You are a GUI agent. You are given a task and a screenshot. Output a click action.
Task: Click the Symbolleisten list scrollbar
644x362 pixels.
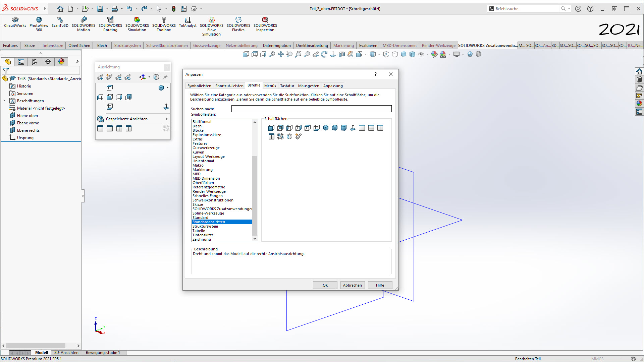pos(255,196)
